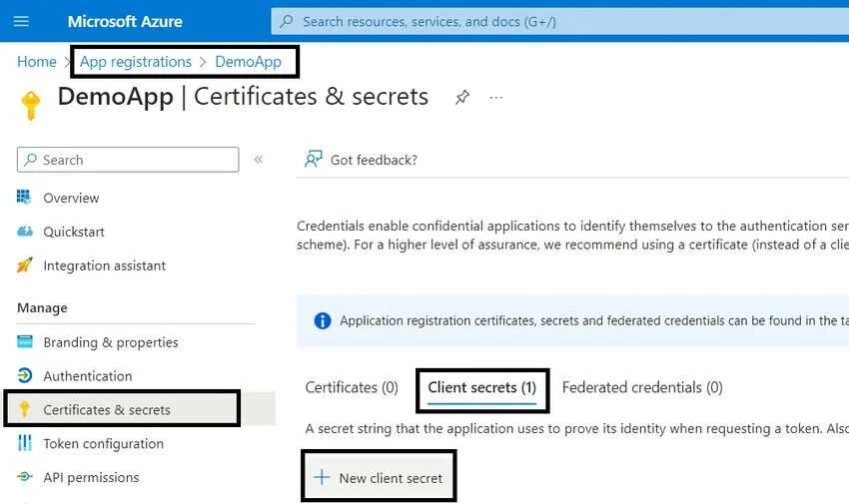Switch to the Certificates (0) tab

tap(352, 387)
